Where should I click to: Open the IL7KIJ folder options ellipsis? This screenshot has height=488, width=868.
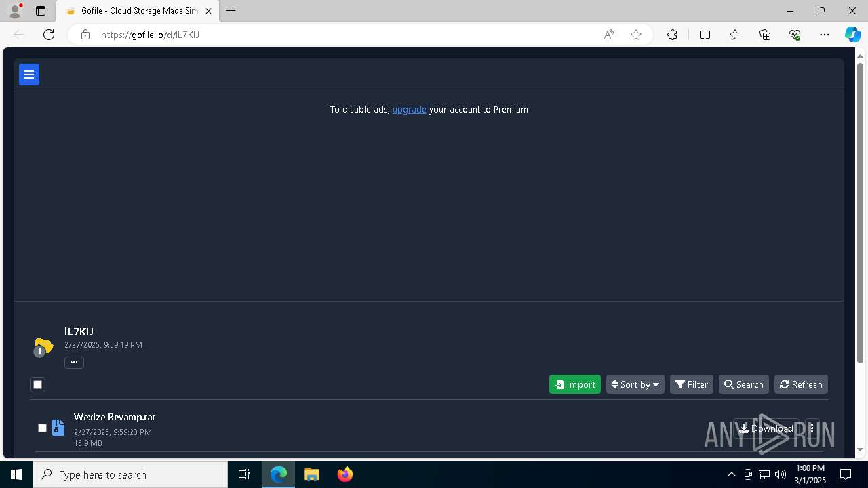(x=74, y=363)
